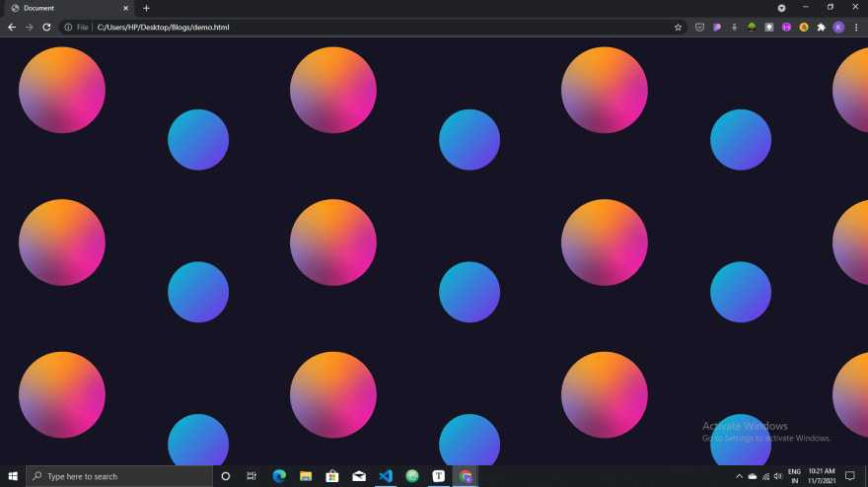Click the browser back arrow
The image size is (868, 487).
12,28
